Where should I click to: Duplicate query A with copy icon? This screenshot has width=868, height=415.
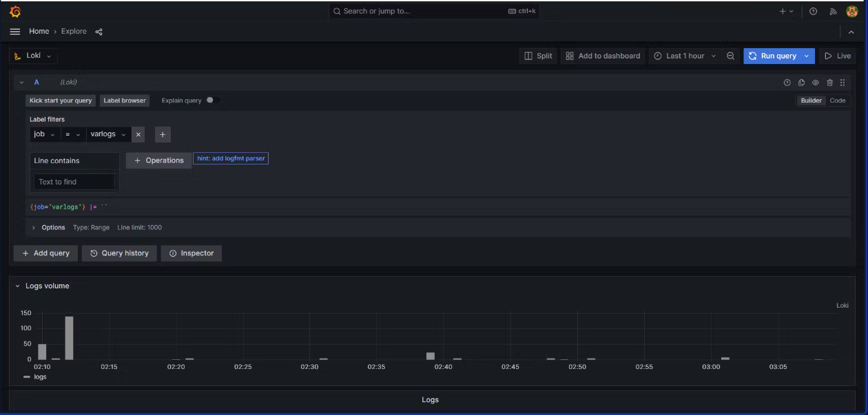click(x=801, y=83)
